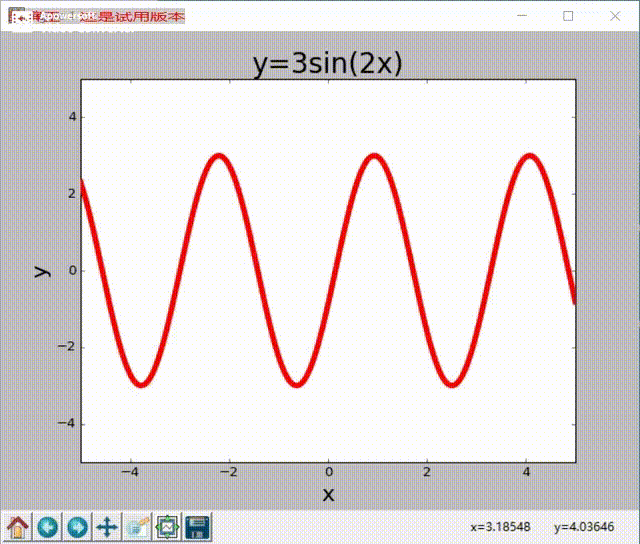Save the figure with floppy icon
The height and width of the screenshot is (544, 640).
(197, 526)
